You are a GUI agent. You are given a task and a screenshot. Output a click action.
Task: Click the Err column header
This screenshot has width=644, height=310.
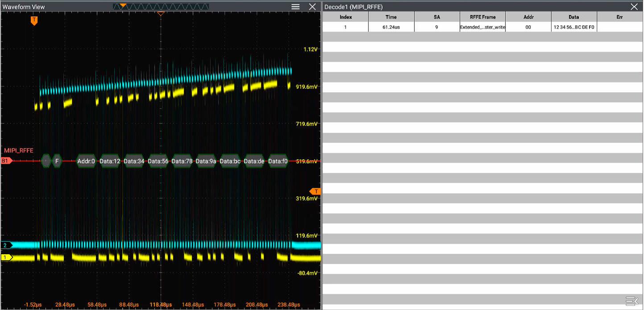(x=619, y=17)
